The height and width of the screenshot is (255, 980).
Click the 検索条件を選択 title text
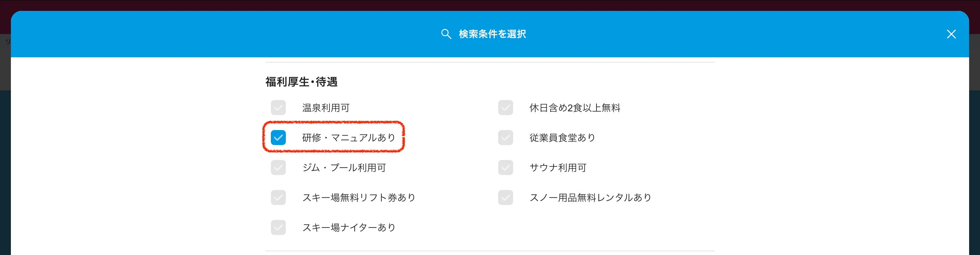[x=492, y=34]
